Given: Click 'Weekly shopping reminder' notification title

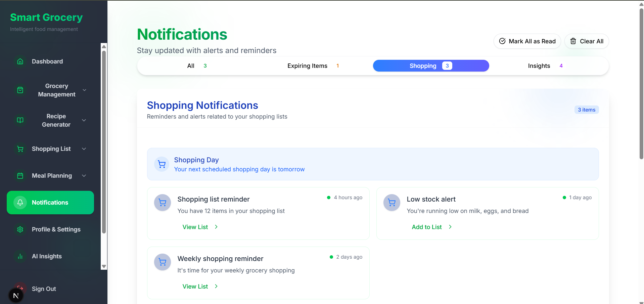Looking at the screenshot, I should [220, 259].
